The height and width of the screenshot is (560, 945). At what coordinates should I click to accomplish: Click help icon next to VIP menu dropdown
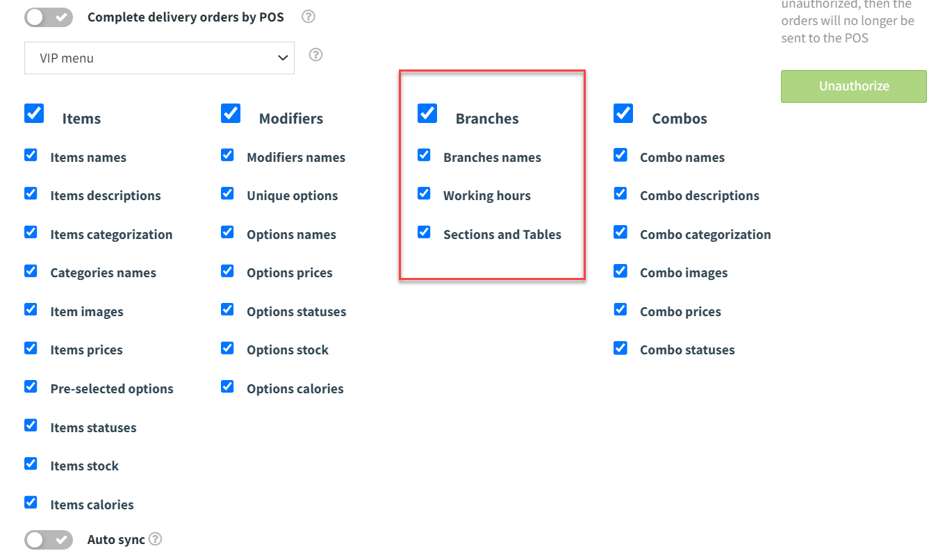[x=315, y=55]
